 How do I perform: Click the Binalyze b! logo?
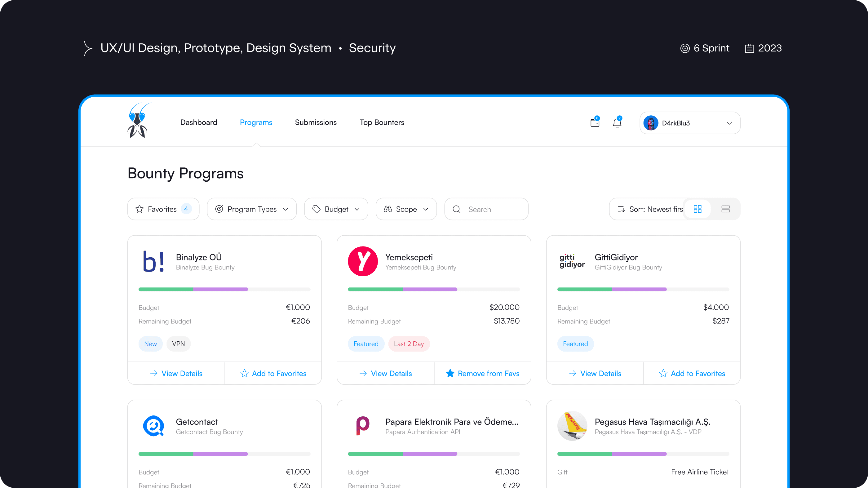(153, 261)
